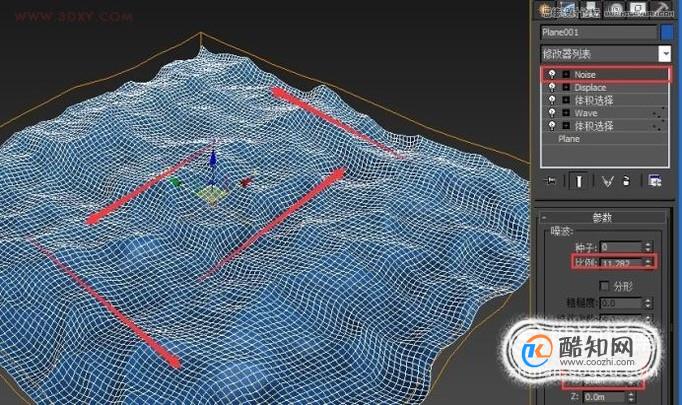Image resolution: width=682 pixels, height=405 pixels.
Task: Collapse the 参数 rollout header
Action: pos(602,217)
